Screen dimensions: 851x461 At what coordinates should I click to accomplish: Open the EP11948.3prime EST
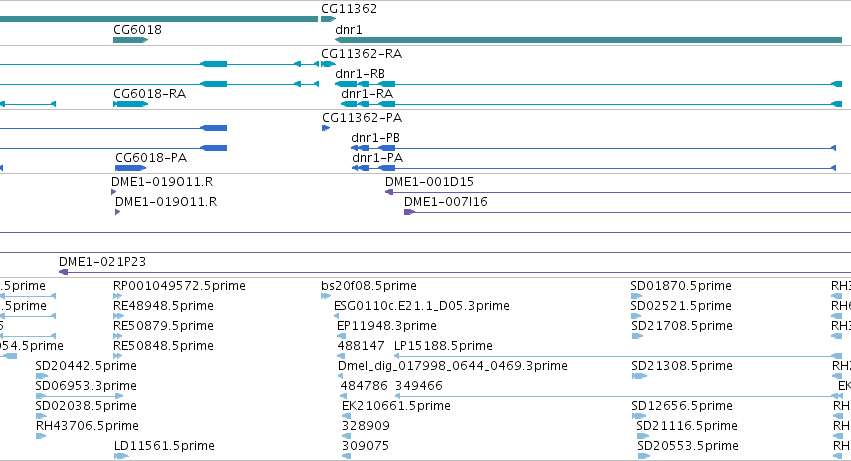point(341,336)
